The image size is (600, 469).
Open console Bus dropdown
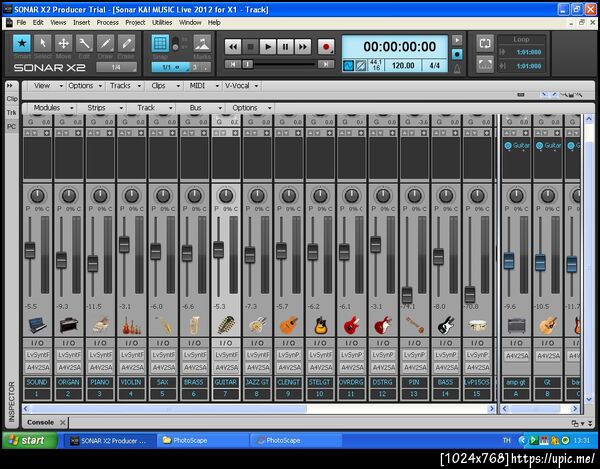pos(205,108)
